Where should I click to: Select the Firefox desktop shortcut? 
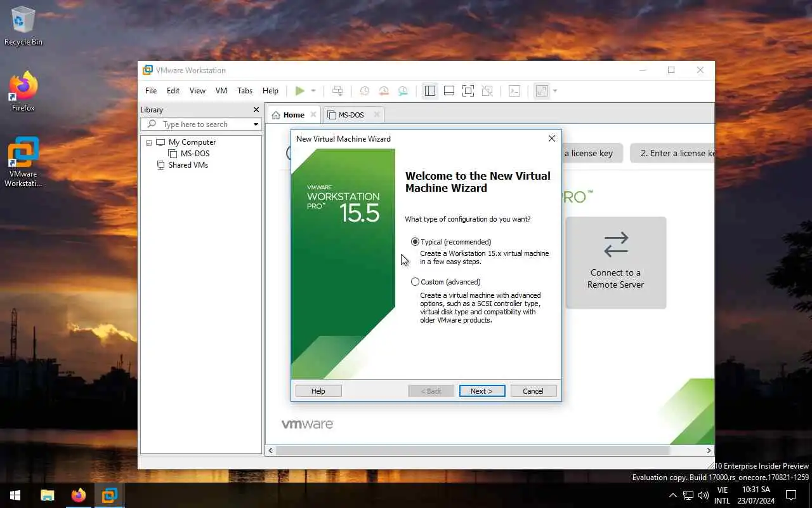[x=23, y=91]
